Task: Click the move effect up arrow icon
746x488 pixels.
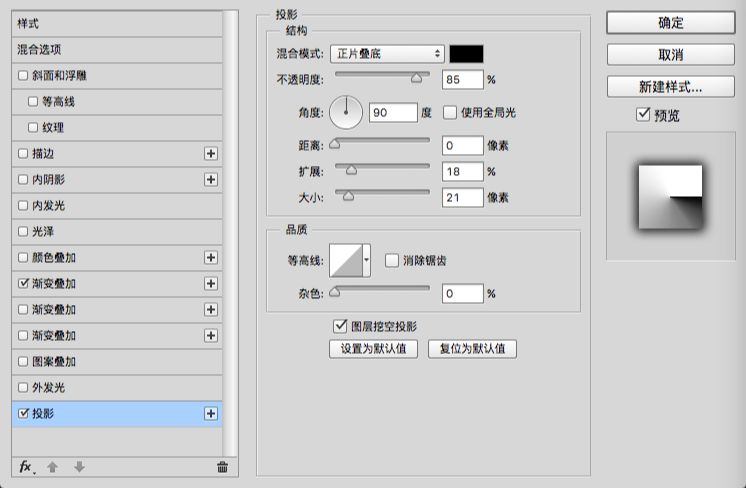Action: point(52,467)
